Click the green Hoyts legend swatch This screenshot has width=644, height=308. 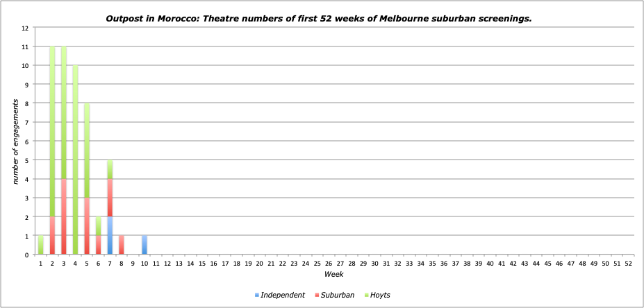click(365, 296)
